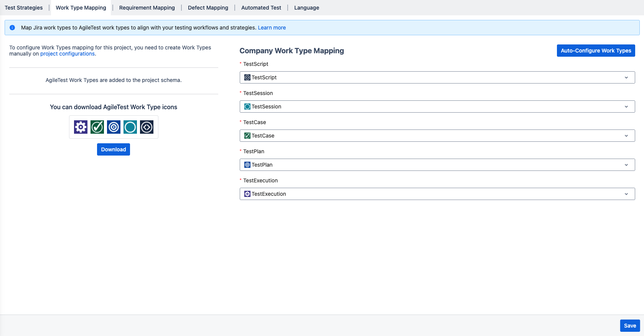Click the purple gear TestExecution icon
This screenshot has height=336, width=644.
coord(81,127)
